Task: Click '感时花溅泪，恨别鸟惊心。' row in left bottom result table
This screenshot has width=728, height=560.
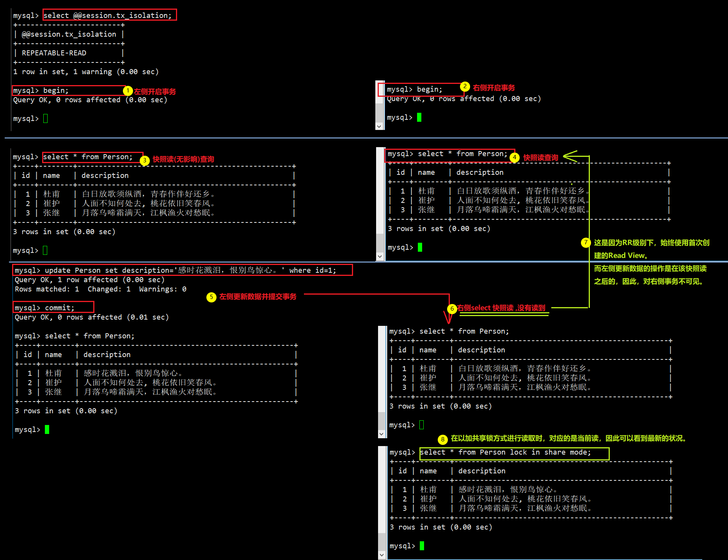Action: click(156, 373)
